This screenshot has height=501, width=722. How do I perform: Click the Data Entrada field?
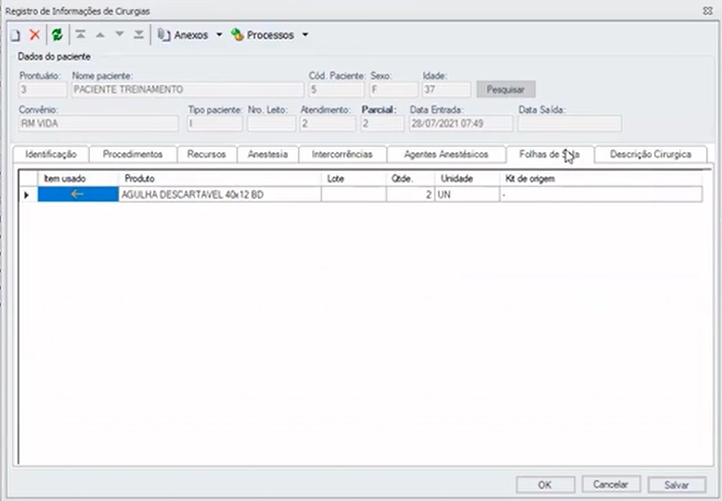pyautogui.click(x=461, y=123)
